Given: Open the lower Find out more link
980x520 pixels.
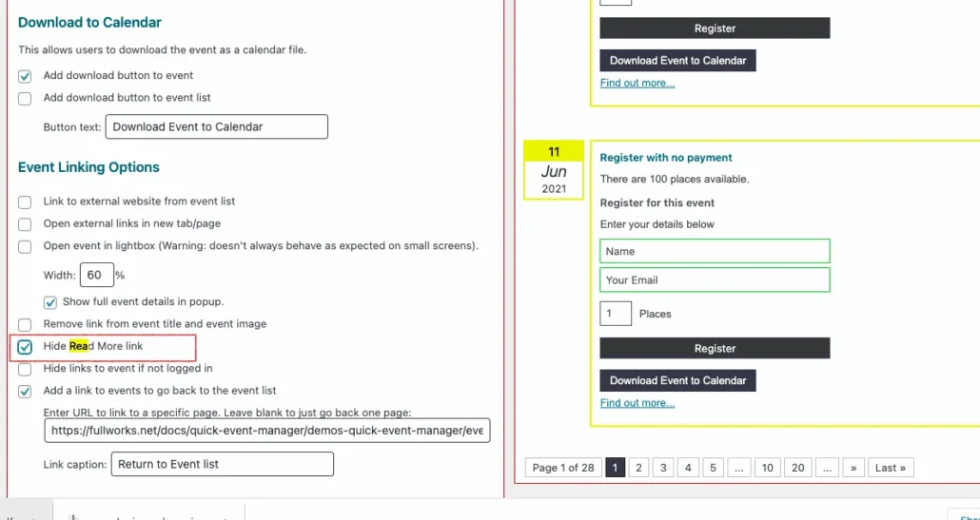Looking at the screenshot, I should [637, 403].
